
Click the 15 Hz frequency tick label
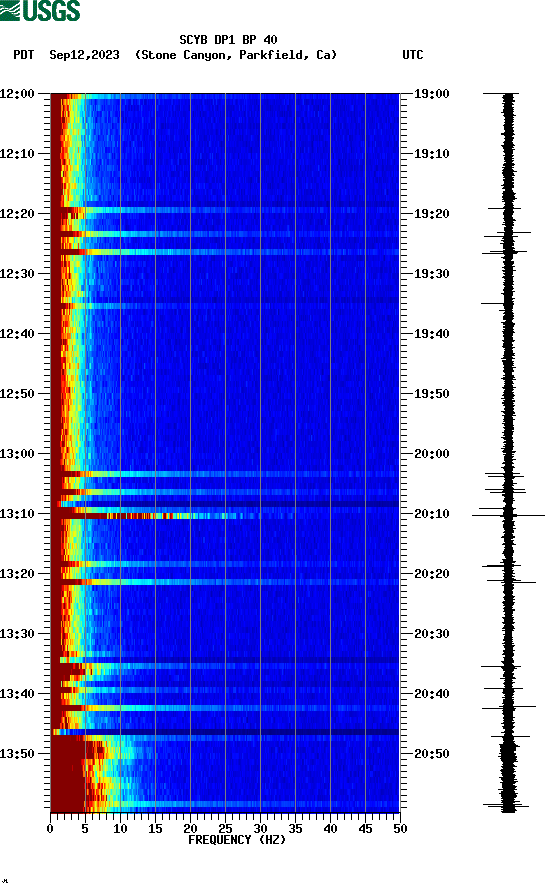click(155, 829)
